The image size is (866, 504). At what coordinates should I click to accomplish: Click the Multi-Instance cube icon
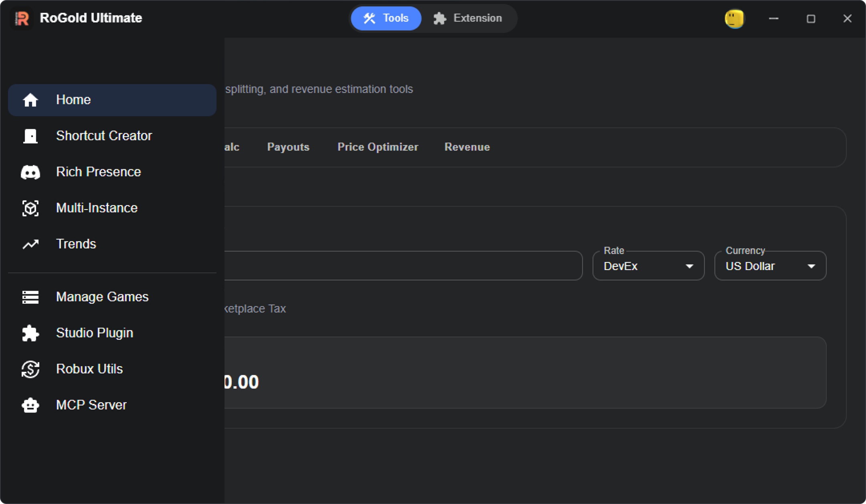point(30,208)
